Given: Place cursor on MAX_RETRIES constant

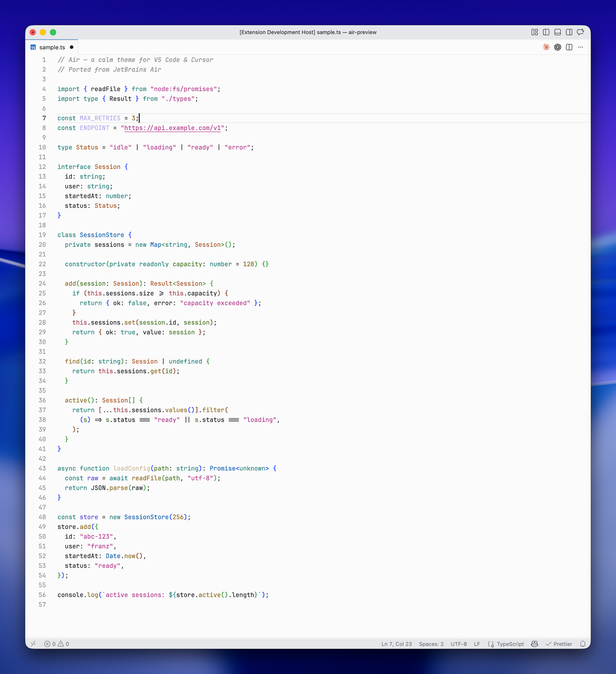Looking at the screenshot, I should (x=100, y=118).
